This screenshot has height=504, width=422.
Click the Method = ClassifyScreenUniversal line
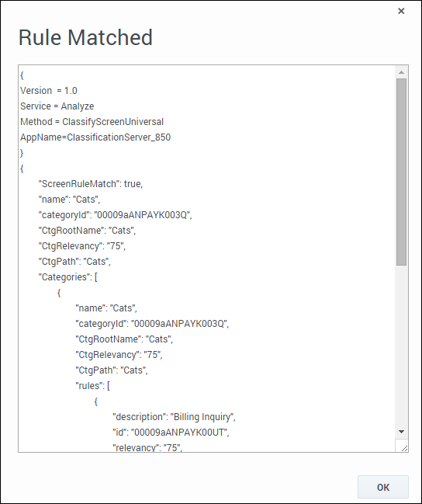click(92, 122)
